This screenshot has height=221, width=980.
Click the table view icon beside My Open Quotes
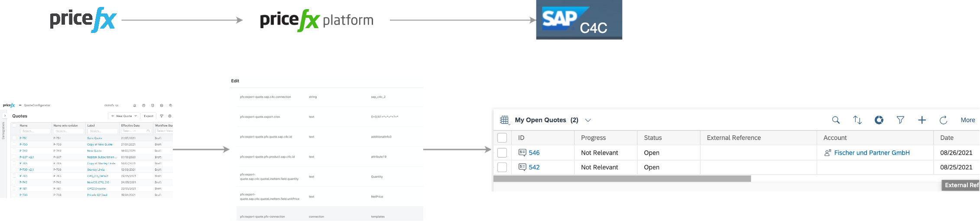click(x=504, y=120)
